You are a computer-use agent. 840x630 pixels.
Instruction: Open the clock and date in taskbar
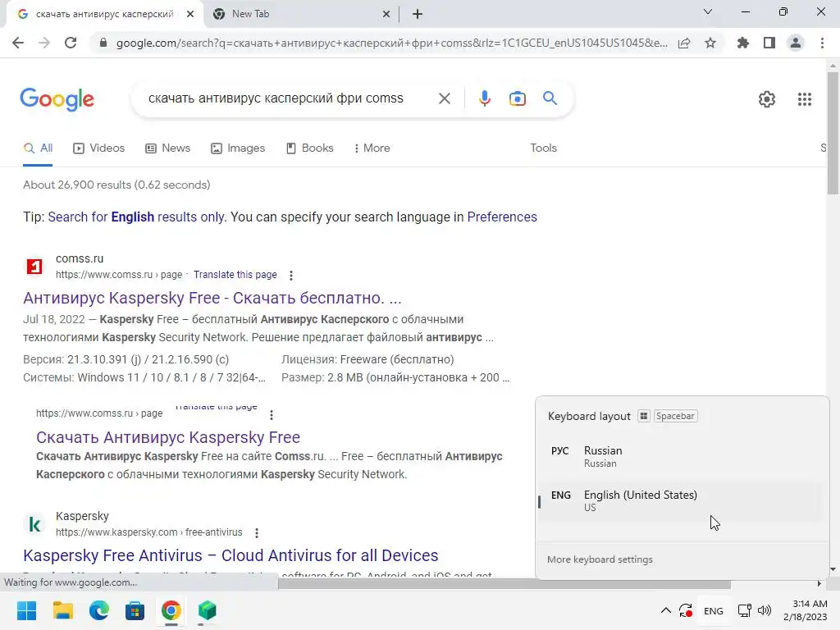(x=805, y=610)
